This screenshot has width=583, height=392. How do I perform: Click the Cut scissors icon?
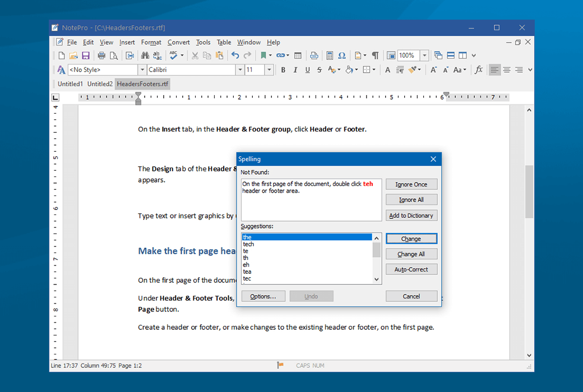pyautogui.click(x=195, y=56)
